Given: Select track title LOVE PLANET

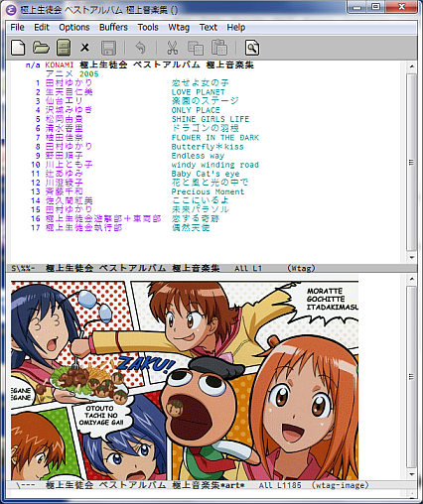Looking at the screenshot, I should click(198, 92).
